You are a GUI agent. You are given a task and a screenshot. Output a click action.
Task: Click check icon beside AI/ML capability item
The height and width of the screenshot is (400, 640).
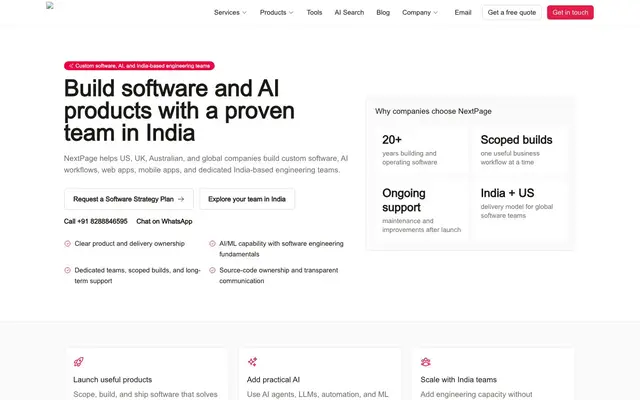pos(212,244)
